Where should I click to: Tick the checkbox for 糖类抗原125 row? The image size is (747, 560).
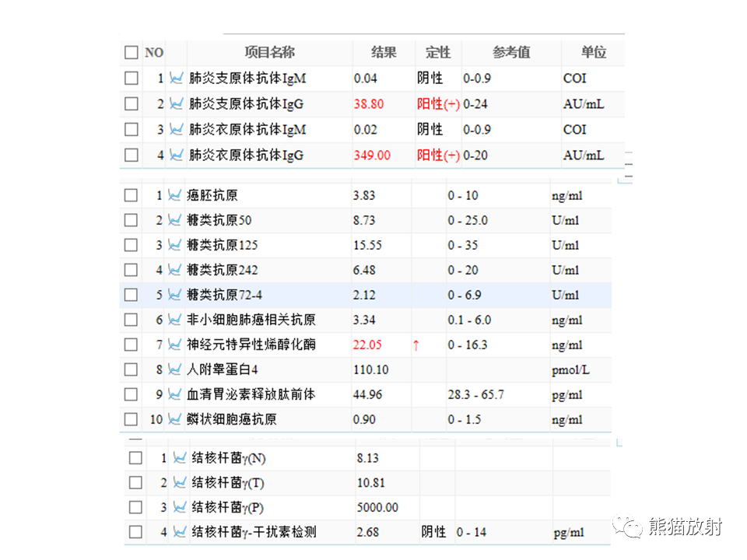pos(131,245)
